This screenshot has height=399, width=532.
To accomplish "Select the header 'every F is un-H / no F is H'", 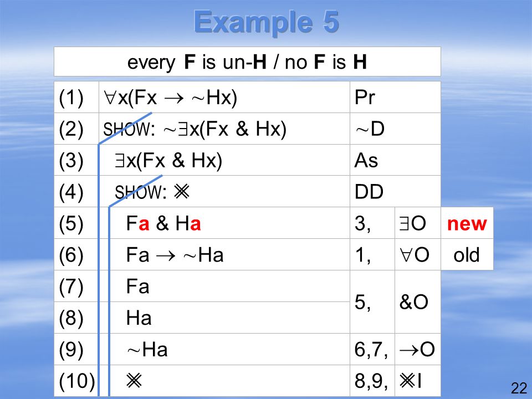I will pyautogui.click(x=247, y=62).
